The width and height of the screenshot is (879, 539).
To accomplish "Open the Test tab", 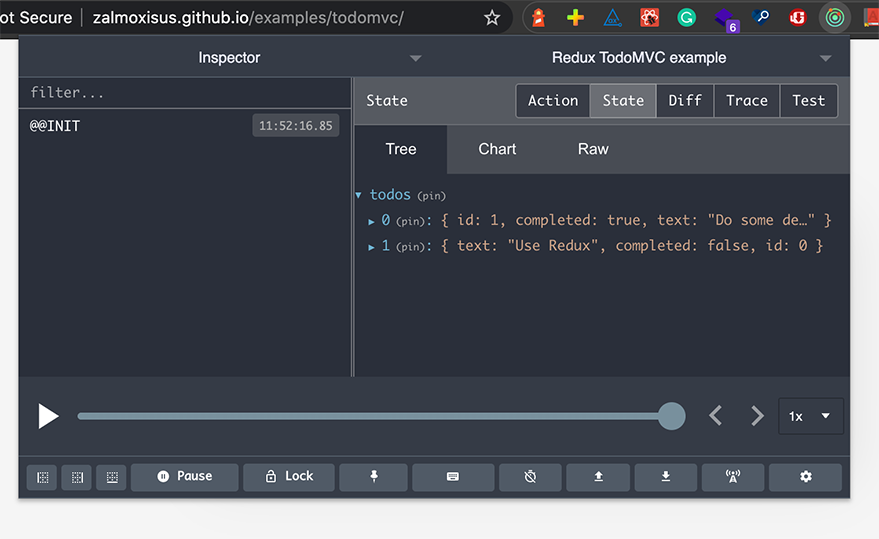I will point(808,101).
